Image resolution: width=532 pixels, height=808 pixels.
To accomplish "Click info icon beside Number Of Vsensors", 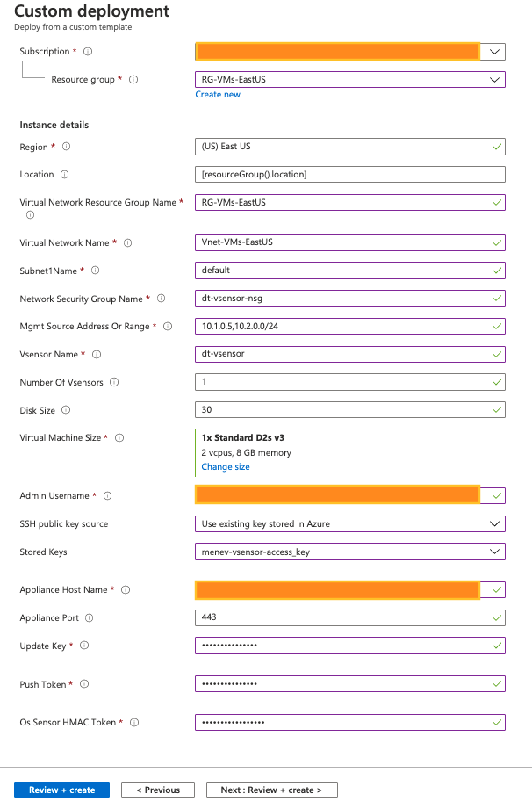I will pos(114,382).
